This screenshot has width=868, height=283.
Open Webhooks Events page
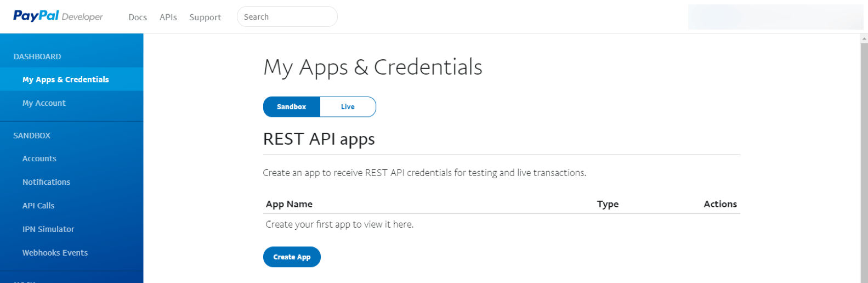pyautogui.click(x=55, y=253)
